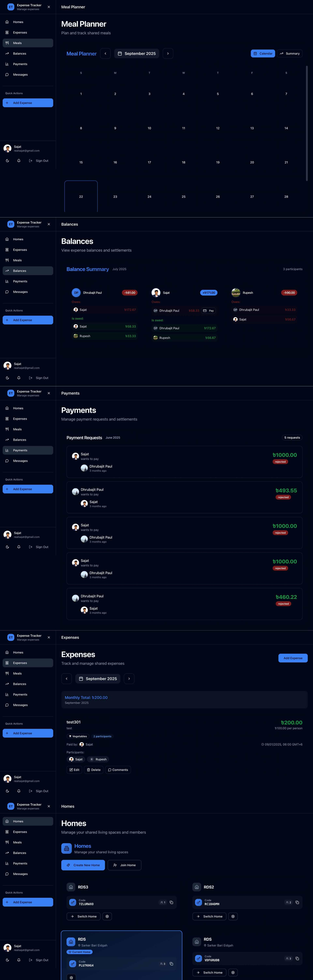Go to the next month with the chevron
The height and width of the screenshot is (980, 313).
[168, 53]
